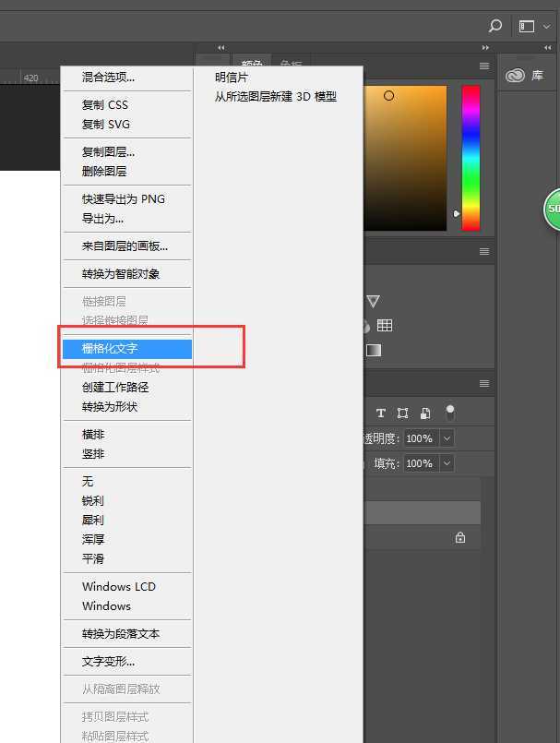Viewport: 560px width, 743px height.
Task: Click the text layer filter T icon
Action: tap(380, 413)
